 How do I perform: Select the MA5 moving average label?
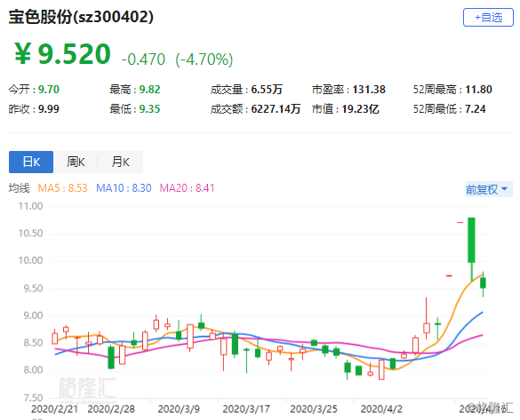point(63,188)
